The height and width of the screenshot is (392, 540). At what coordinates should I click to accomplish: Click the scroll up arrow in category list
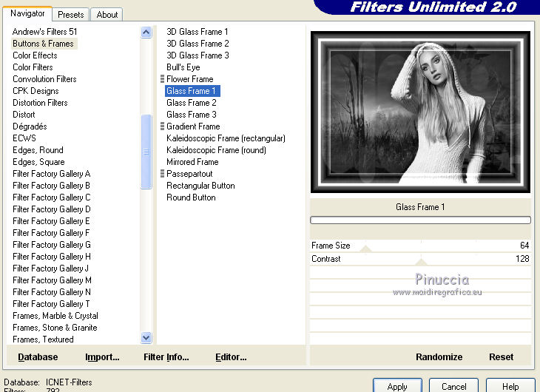pyautogui.click(x=146, y=33)
